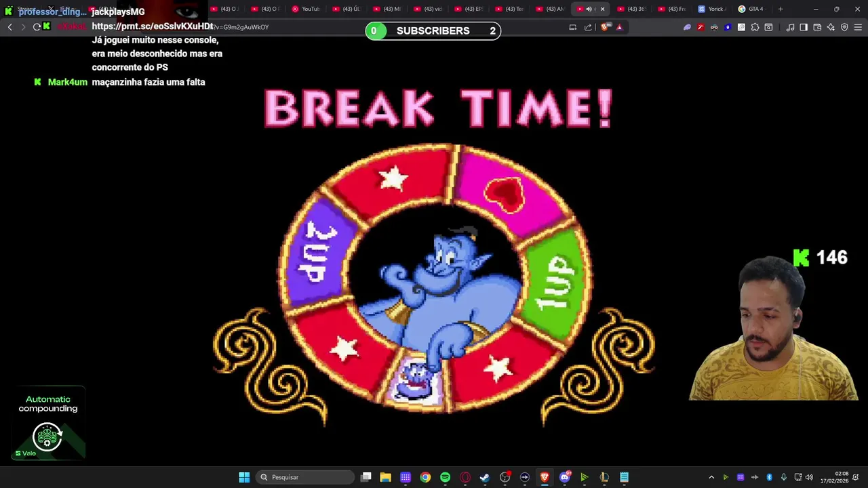
Task: Open League of Legends taskbar icon
Action: click(x=604, y=477)
